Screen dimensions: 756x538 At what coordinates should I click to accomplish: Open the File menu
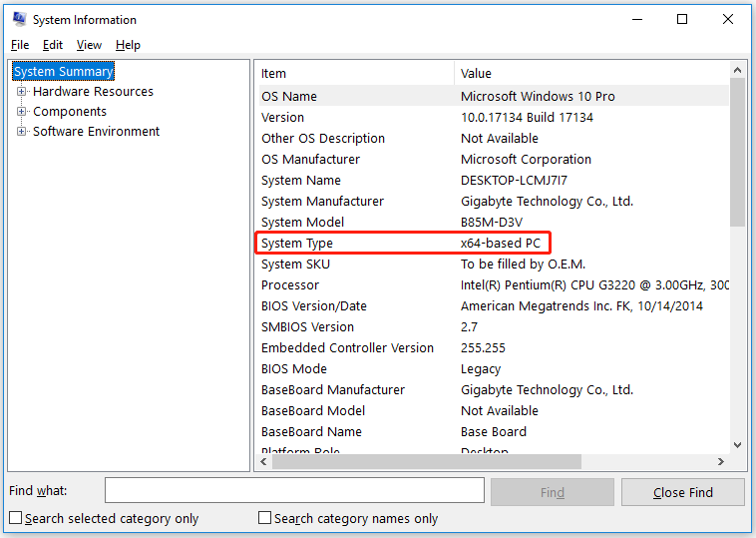coord(20,45)
